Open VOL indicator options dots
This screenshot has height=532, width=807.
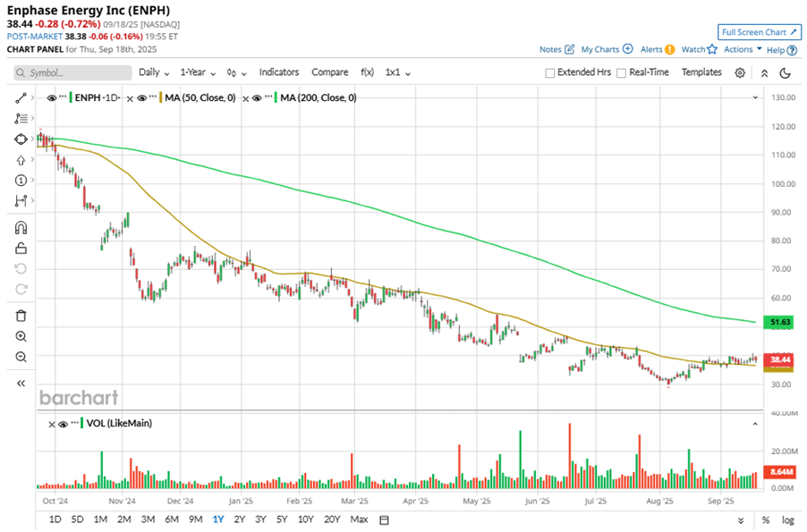74,422
